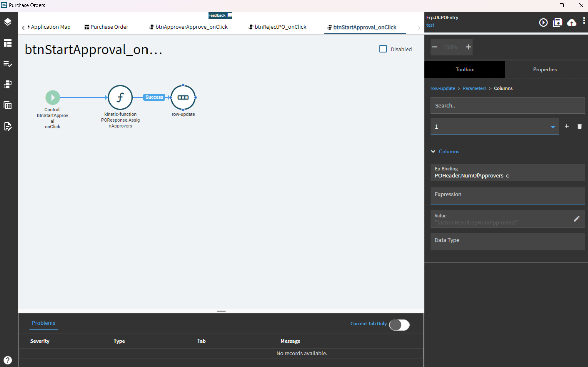Click the Feedback button

(x=220, y=15)
